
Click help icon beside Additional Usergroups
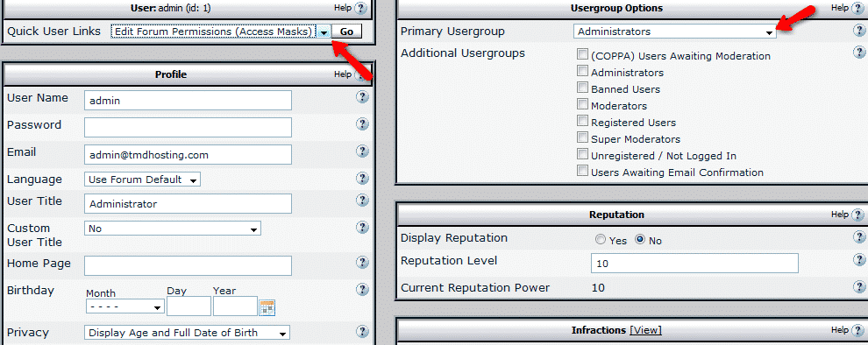(x=859, y=53)
